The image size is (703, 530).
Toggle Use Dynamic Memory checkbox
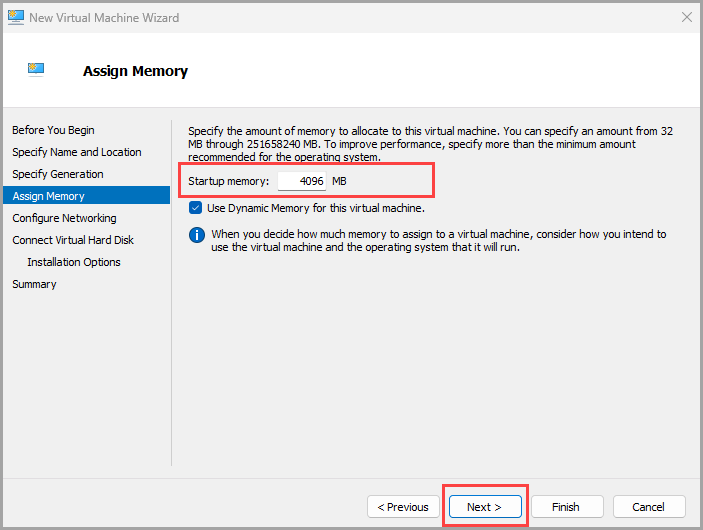[x=195, y=208]
